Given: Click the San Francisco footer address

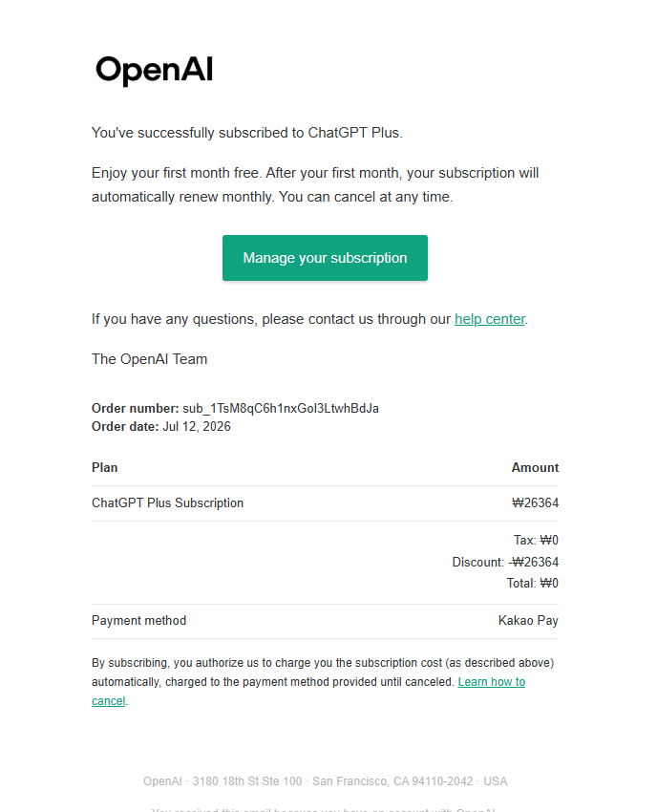Looking at the screenshot, I should pyautogui.click(x=325, y=780).
